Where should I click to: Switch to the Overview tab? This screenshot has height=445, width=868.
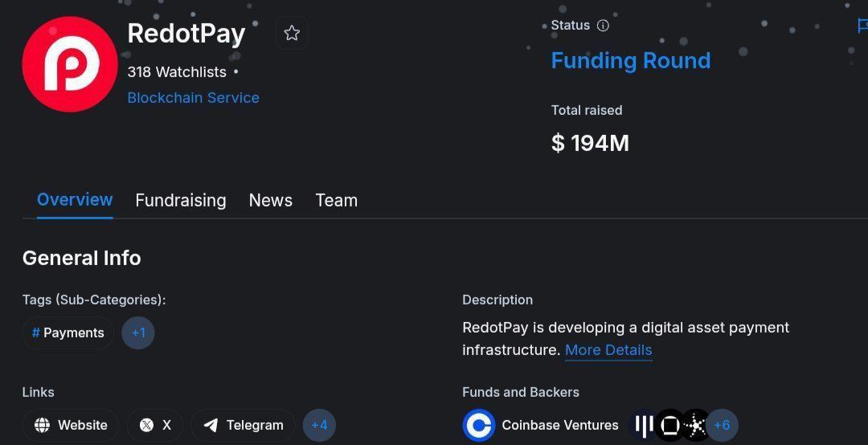point(75,200)
